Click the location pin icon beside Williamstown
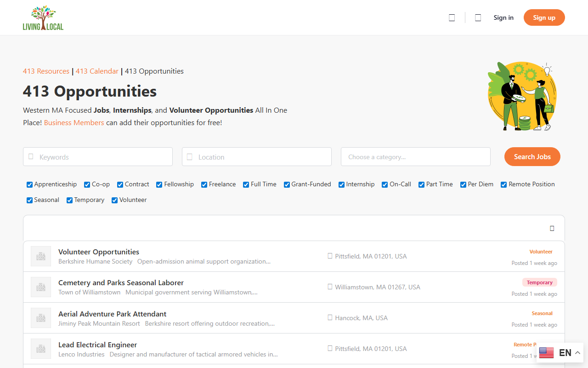This screenshot has width=588, height=368. (330, 287)
